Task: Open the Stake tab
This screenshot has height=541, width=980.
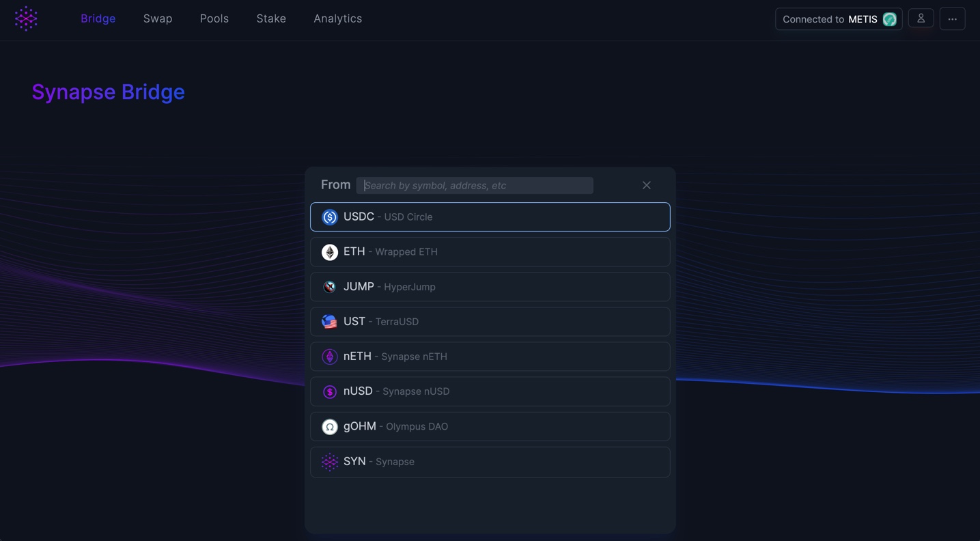Action: [x=271, y=18]
